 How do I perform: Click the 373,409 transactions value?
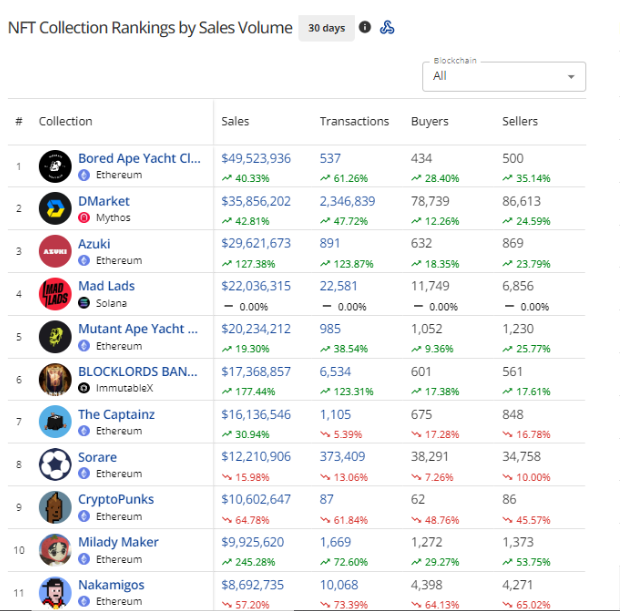pyautogui.click(x=342, y=456)
